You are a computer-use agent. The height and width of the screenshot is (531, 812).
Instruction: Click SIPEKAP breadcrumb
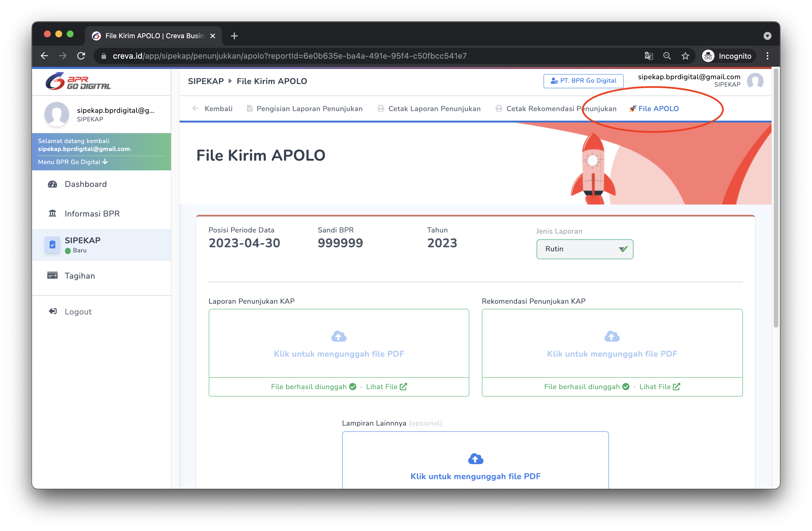point(206,81)
